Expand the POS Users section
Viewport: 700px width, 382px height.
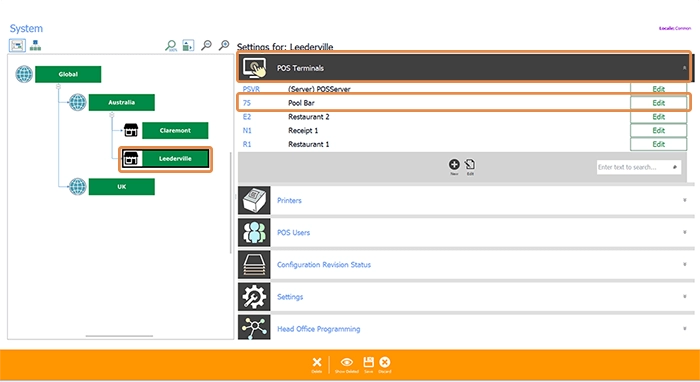[684, 233]
